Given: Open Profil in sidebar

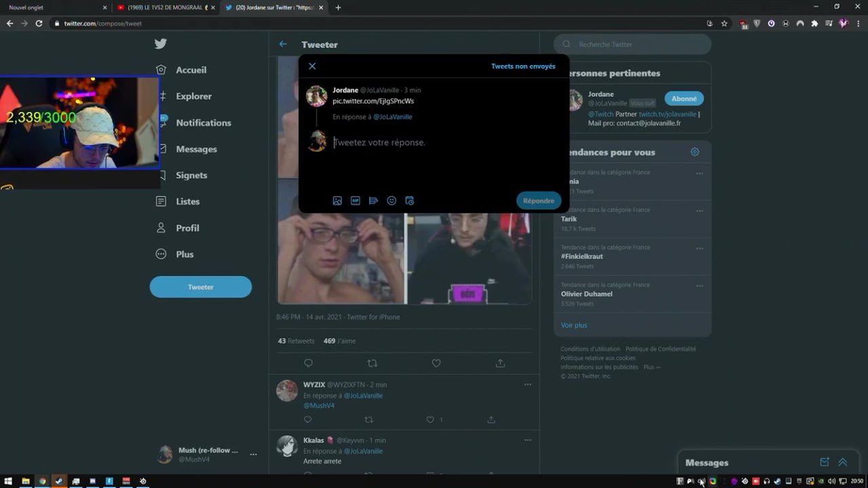Looking at the screenshot, I should 178,228.
